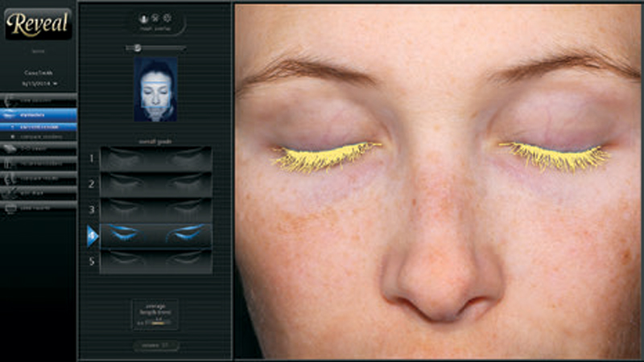The height and width of the screenshot is (362, 644).
Task: Click the face thumbnail preview
Action: coord(155,88)
